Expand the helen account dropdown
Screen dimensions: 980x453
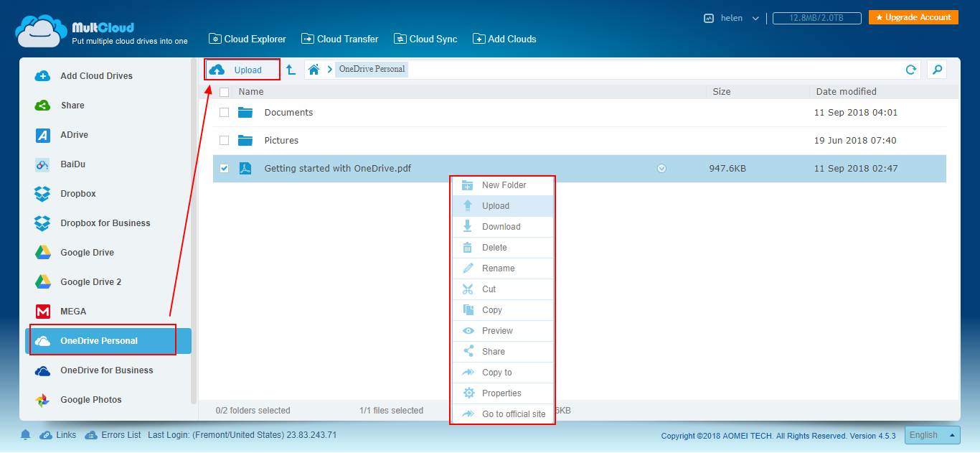click(x=755, y=19)
